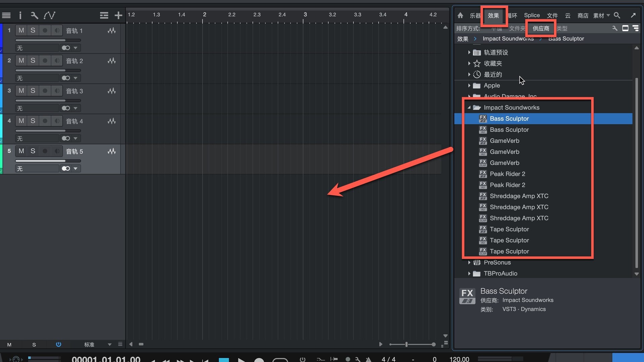The image size is (644, 362).
Task: Arm record on 音轨 3
Action: tap(45, 91)
